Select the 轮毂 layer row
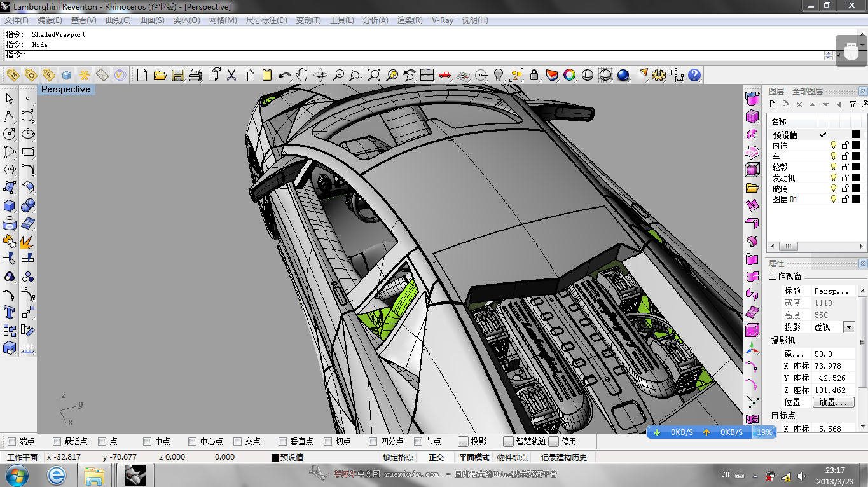Viewport: 868px width, 487px height. pyautogui.click(x=816, y=167)
